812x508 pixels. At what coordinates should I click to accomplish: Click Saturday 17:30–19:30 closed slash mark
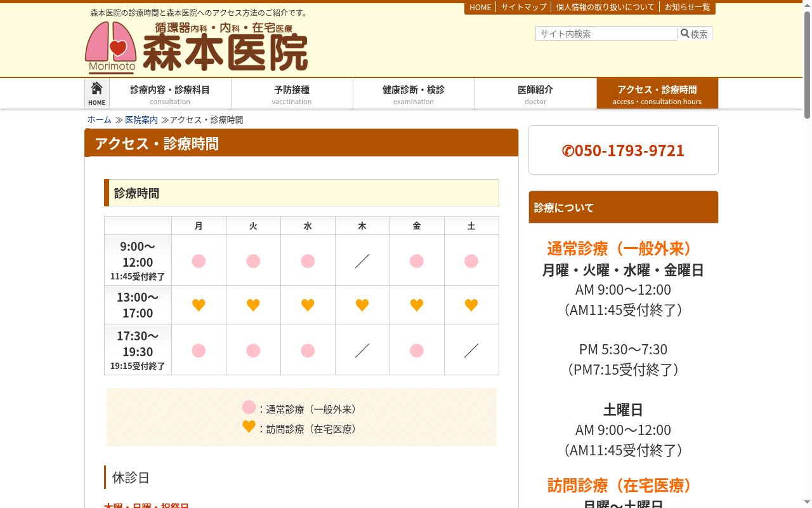pyautogui.click(x=471, y=351)
